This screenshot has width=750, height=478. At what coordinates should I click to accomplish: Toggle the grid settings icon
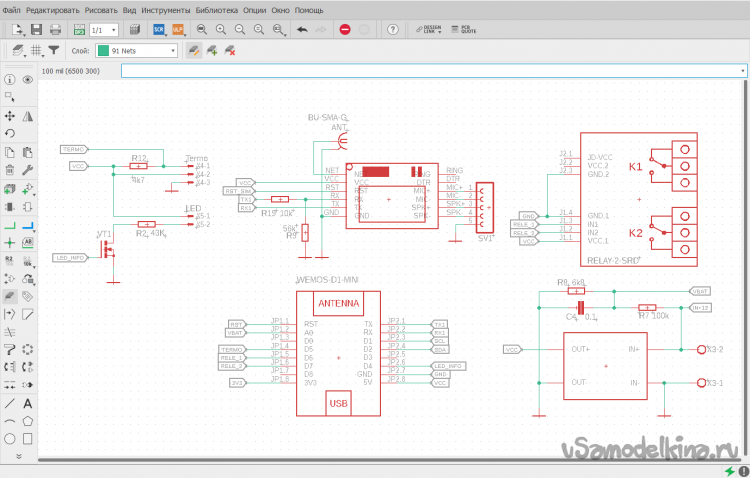pyautogui.click(x=35, y=49)
